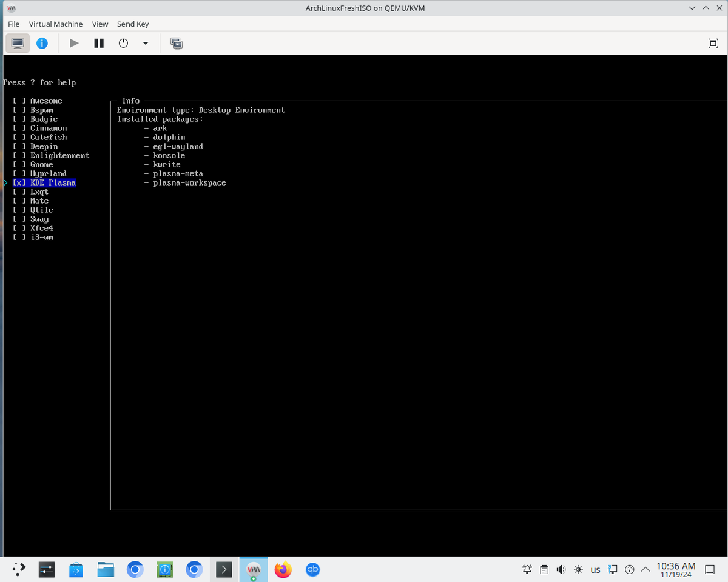Viewport: 728px width, 582px height.
Task: Open the Virtual Machine menu
Action: click(56, 24)
